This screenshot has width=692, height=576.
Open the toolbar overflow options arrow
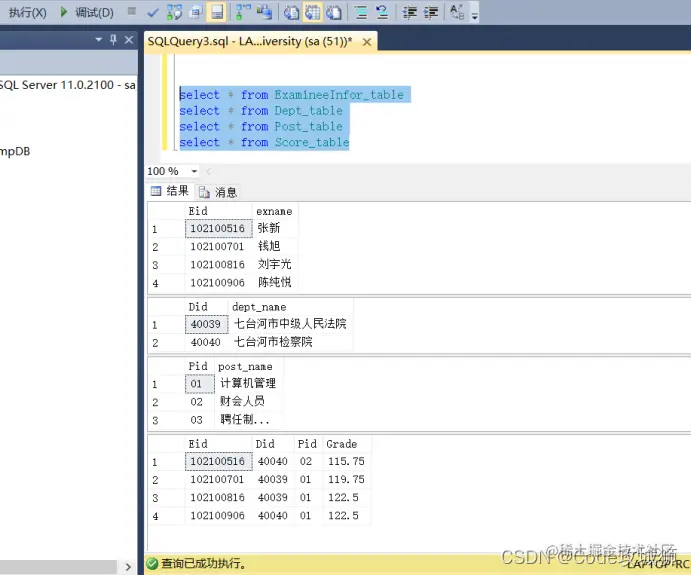[x=474, y=16]
